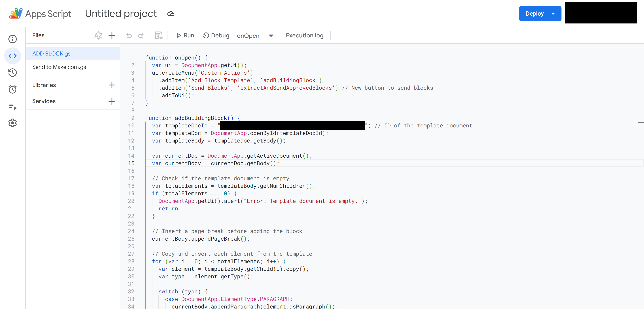Image resolution: width=644 pixels, height=309 pixels.
Task: Add a new file with plus icon
Action: click(x=112, y=35)
